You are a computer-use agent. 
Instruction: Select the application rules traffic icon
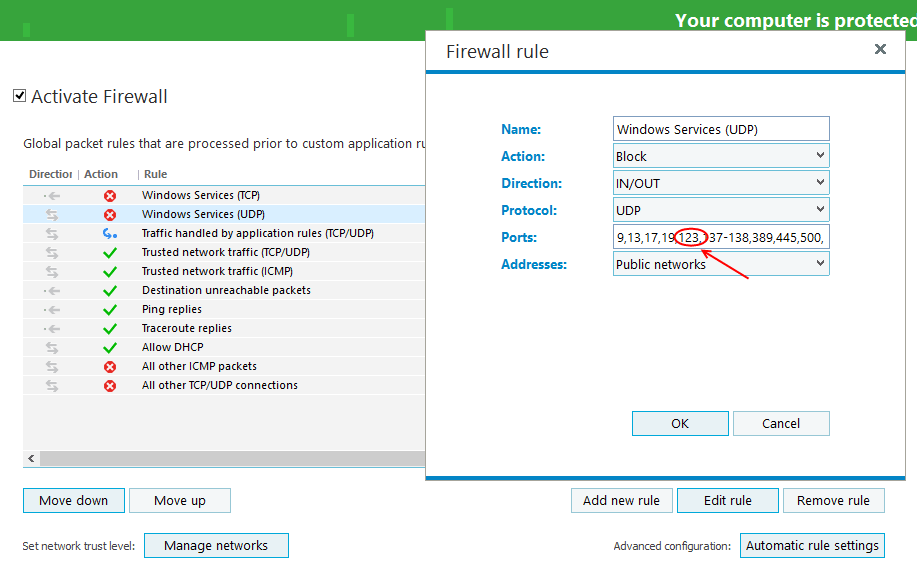110,233
